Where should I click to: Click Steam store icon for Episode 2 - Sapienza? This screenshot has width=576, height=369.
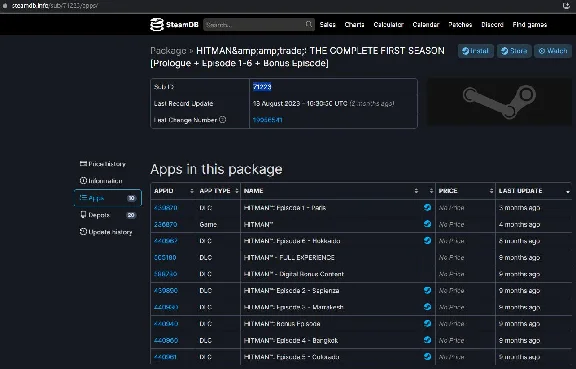tap(427, 290)
